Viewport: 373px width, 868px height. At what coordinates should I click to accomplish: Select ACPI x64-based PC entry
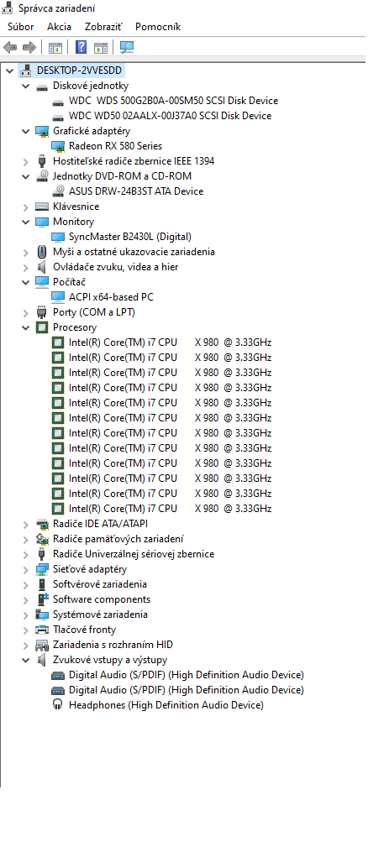coord(111,297)
